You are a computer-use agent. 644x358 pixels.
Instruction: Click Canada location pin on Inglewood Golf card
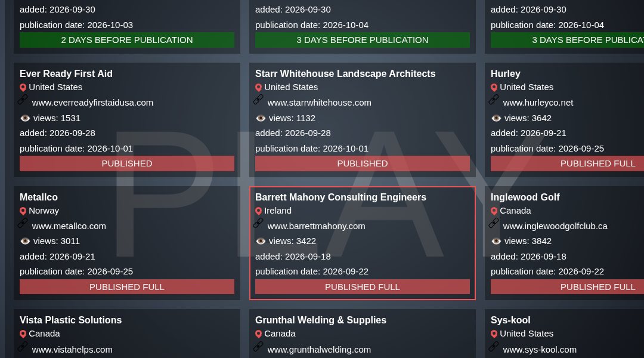point(494,211)
